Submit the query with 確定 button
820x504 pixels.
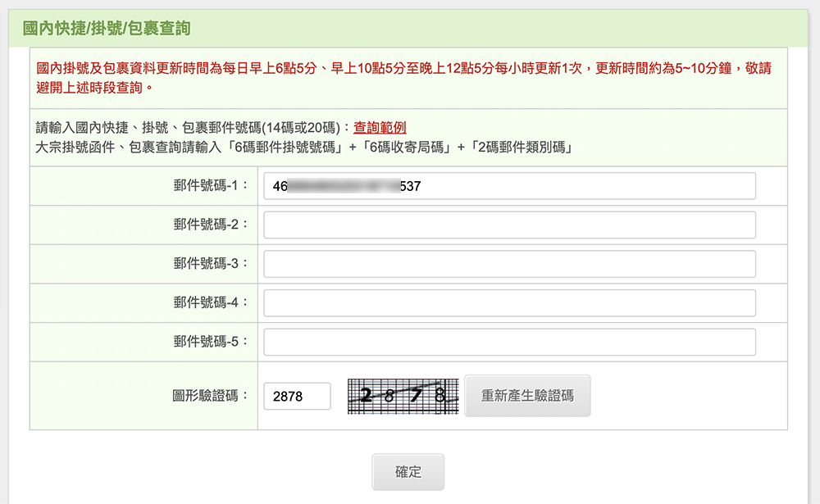tap(408, 472)
